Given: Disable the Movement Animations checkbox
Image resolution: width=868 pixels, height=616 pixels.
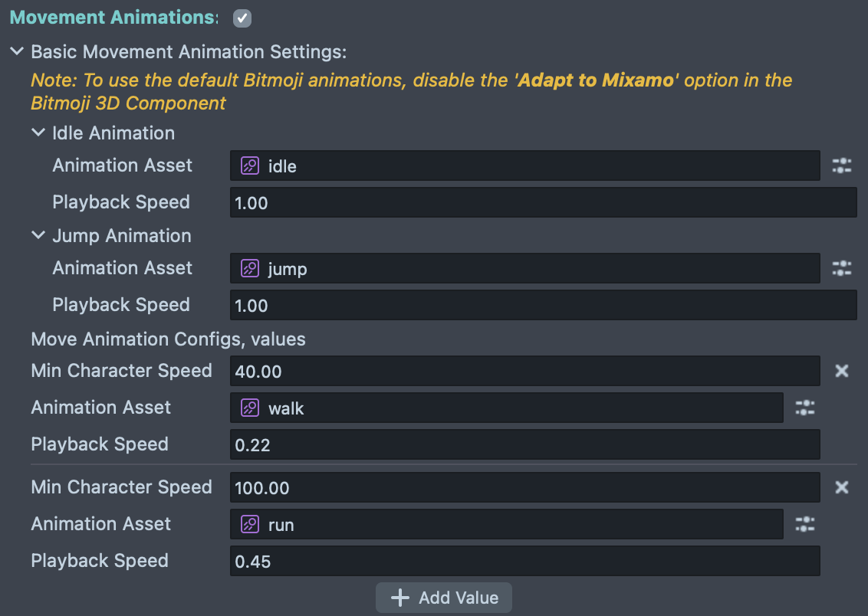Looking at the screenshot, I should pyautogui.click(x=242, y=17).
